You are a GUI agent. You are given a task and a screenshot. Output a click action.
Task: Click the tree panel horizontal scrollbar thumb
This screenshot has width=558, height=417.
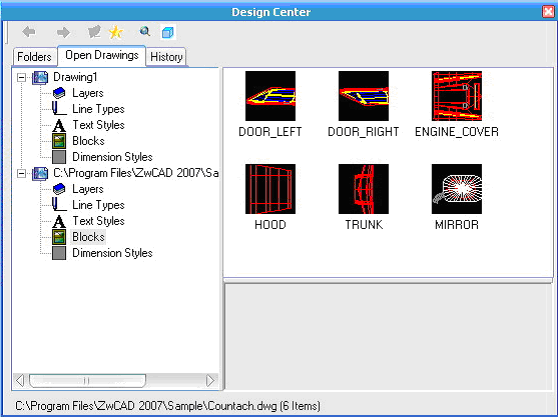[87, 381]
